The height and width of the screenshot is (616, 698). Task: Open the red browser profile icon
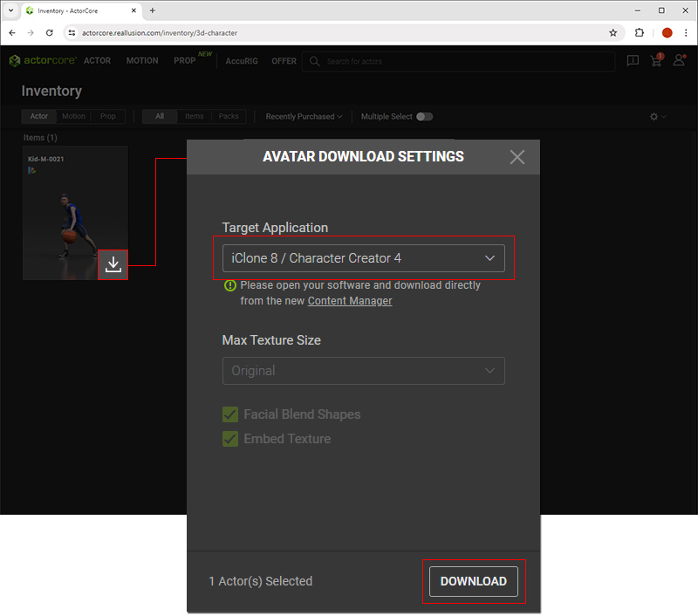click(x=667, y=33)
